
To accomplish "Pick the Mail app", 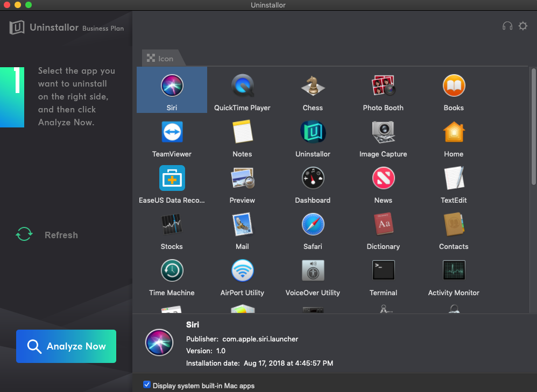I will [243, 224].
